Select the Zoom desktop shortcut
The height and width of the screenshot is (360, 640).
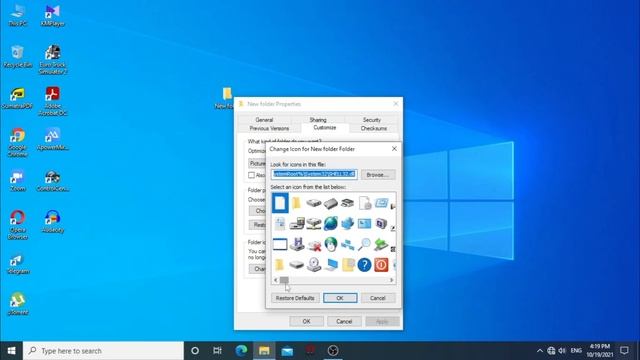[x=17, y=180]
